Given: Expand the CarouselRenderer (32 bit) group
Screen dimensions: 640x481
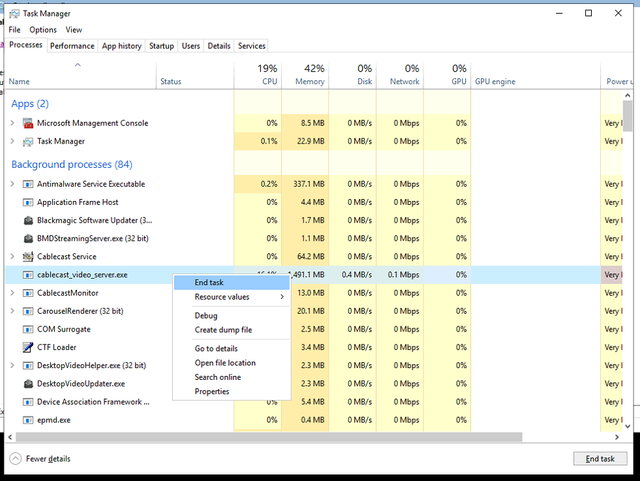Looking at the screenshot, I should 12,311.
